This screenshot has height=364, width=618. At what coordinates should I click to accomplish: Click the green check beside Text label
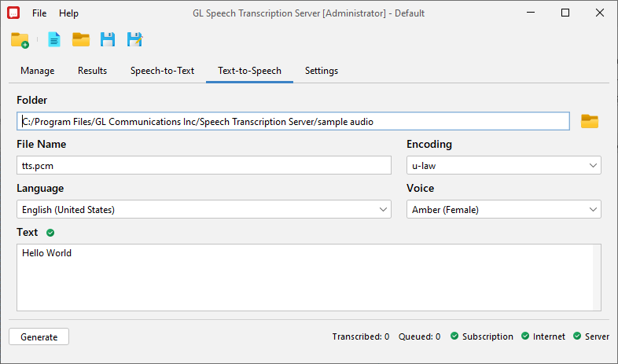click(x=50, y=233)
